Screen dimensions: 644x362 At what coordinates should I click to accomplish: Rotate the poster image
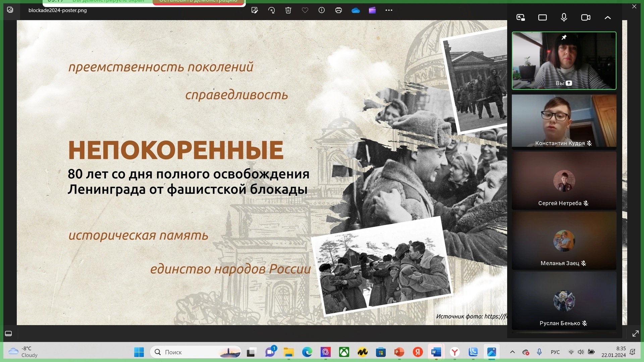[x=271, y=10]
